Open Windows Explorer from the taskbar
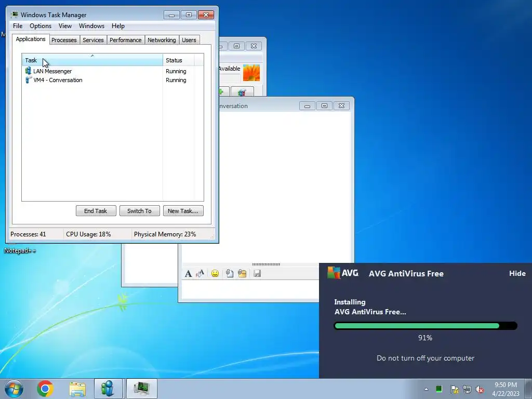 click(78, 389)
